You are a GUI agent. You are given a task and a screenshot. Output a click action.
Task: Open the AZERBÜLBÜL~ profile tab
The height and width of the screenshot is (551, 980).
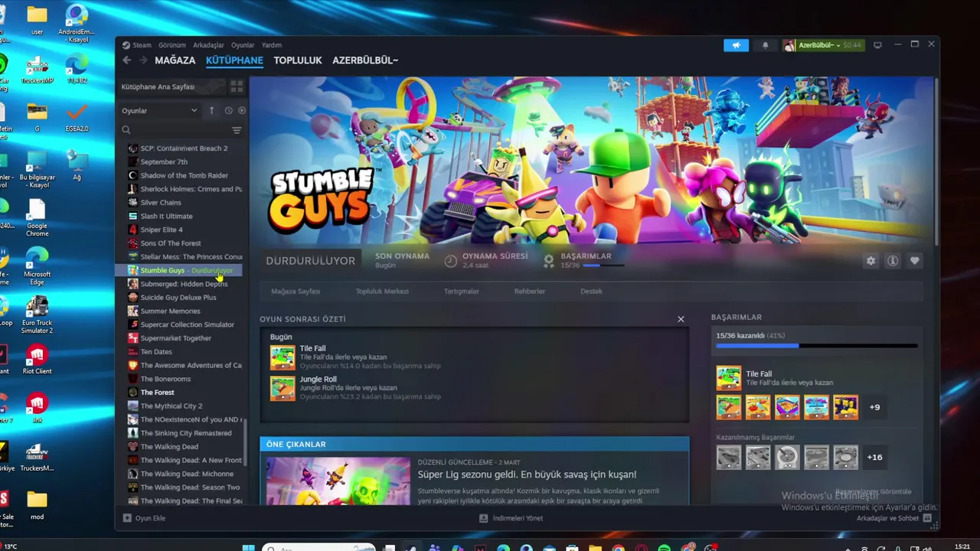point(365,60)
